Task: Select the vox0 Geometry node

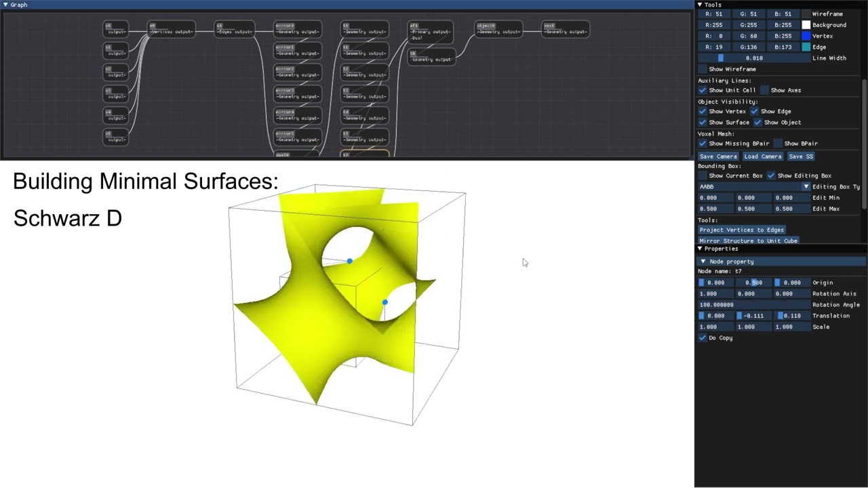Action: (566, 29)
